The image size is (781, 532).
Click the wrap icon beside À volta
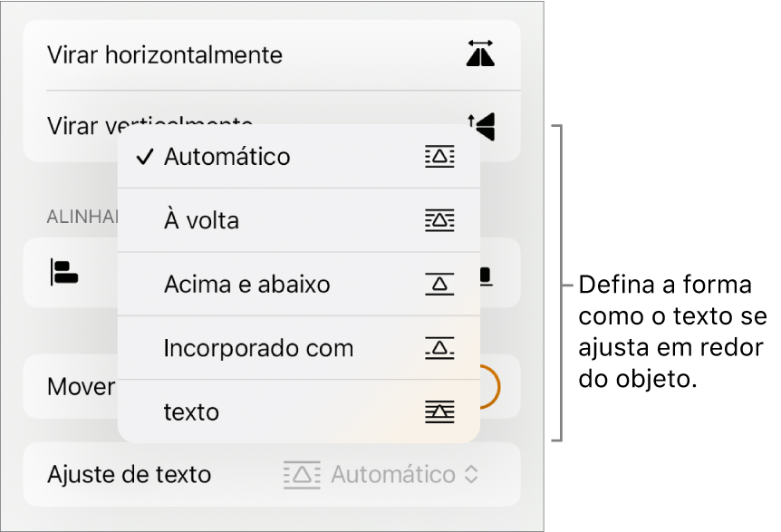coord(440,220)
